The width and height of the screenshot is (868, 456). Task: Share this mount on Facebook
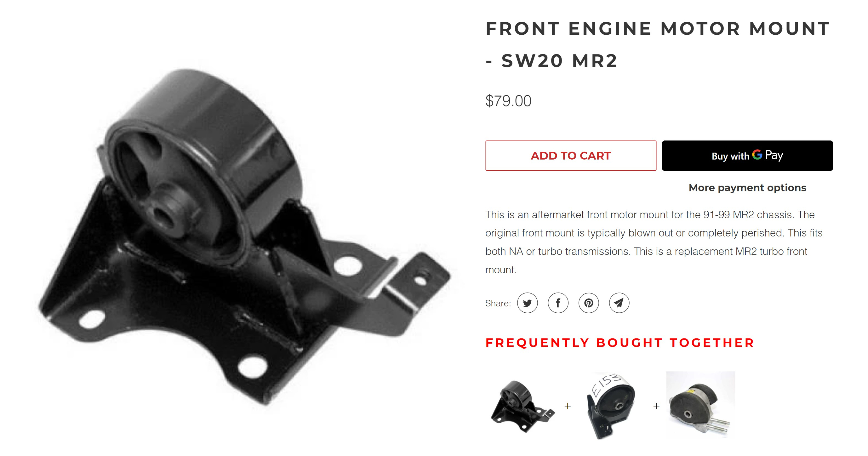[558, 303]
